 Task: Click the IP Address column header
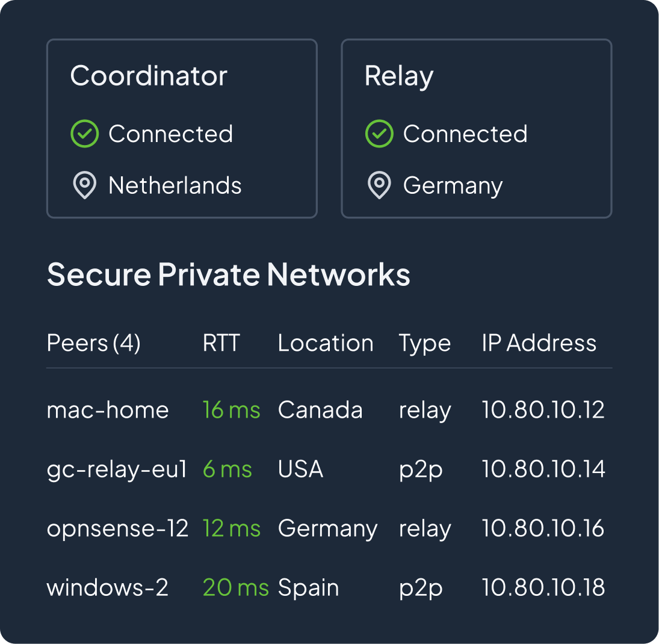click(539, 343)
